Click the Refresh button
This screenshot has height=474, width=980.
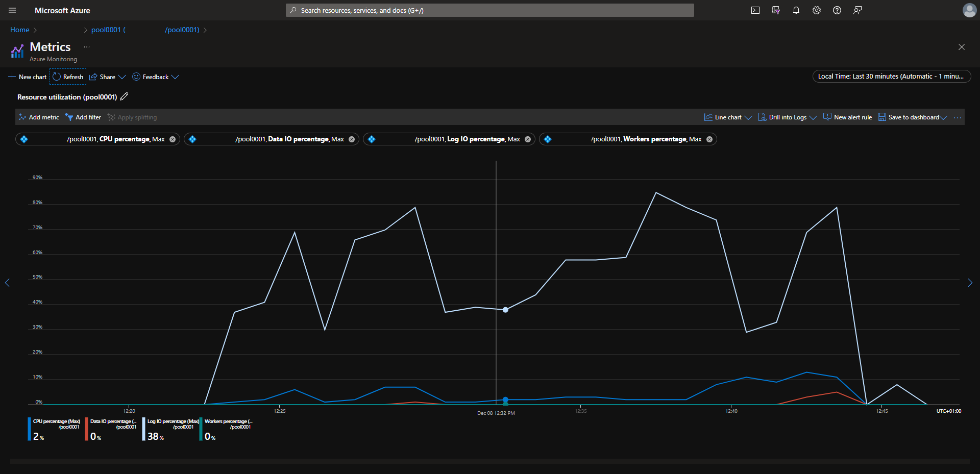(x=68, y=77)
